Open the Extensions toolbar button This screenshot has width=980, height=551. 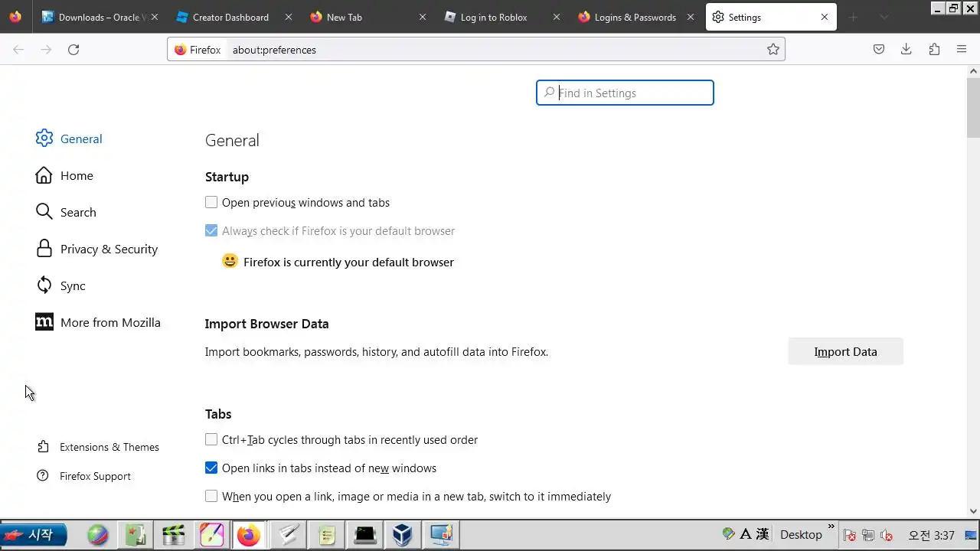(x=934, y=50)
